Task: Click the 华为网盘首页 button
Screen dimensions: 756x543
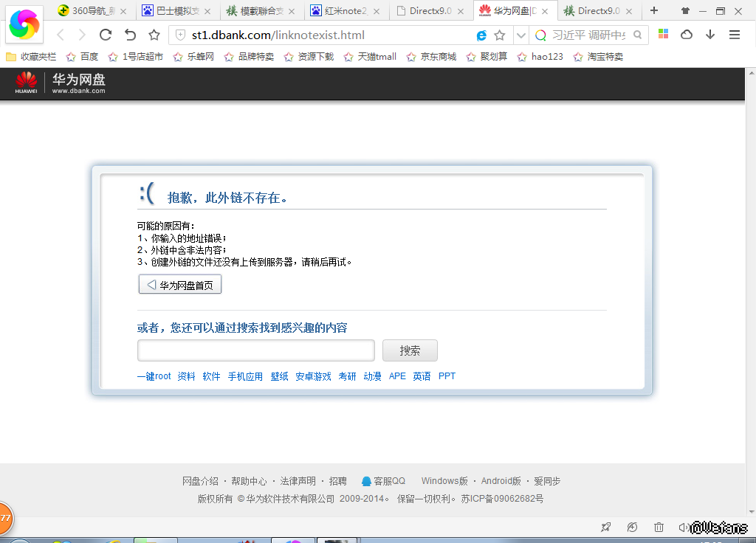Action: (180, 285)
